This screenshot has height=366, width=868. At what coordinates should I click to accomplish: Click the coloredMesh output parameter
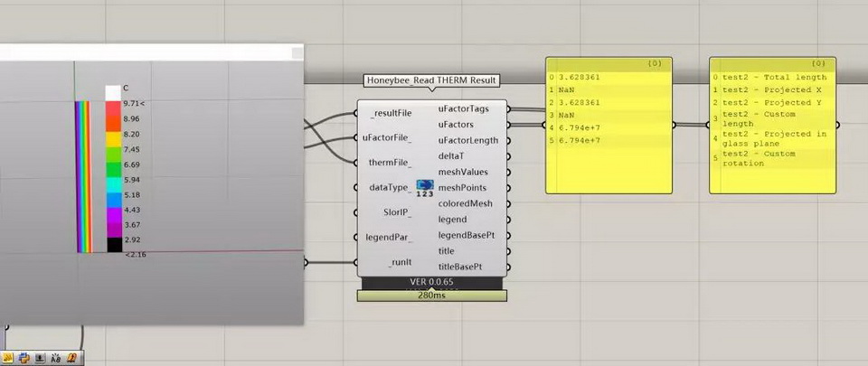(x=465, y=203)
